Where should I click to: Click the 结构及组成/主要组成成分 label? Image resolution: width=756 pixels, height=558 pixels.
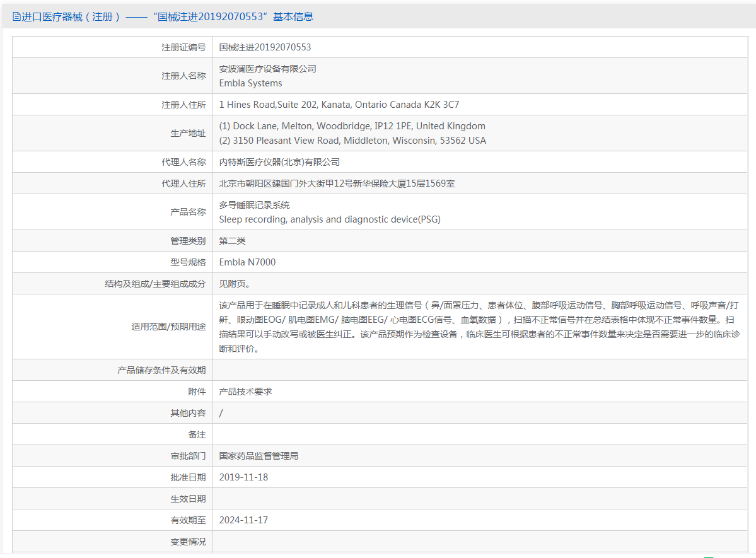pos(155,284)
